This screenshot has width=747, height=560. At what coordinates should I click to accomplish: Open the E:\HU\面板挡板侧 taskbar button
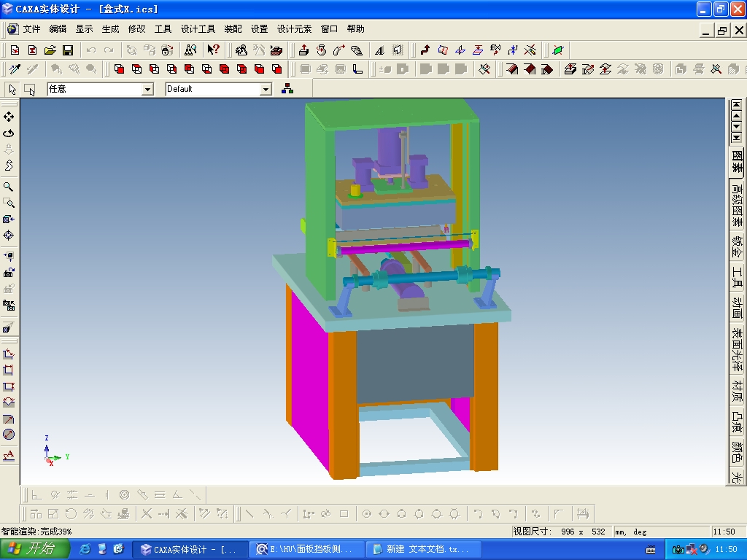coord(306,550)
